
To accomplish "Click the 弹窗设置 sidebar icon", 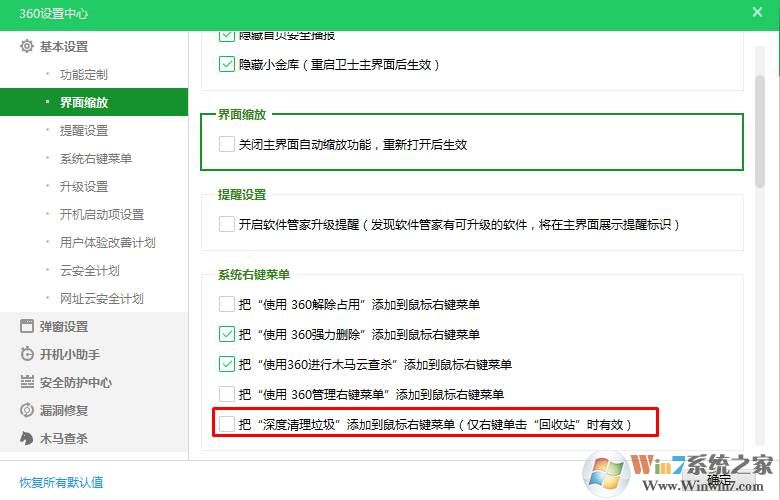I will click(27, 326).
